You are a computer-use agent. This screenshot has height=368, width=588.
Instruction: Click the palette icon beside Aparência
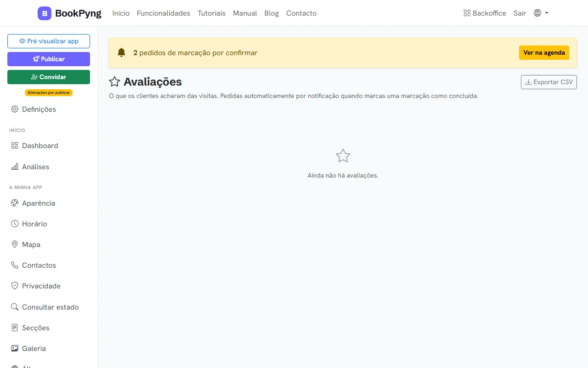tap(15, 203)
